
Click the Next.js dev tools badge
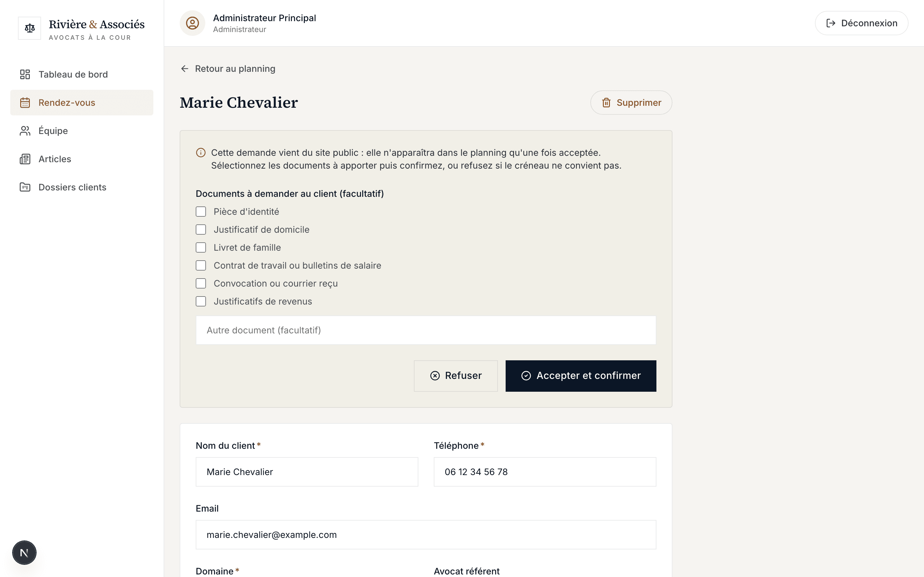[x=24, y=552]
